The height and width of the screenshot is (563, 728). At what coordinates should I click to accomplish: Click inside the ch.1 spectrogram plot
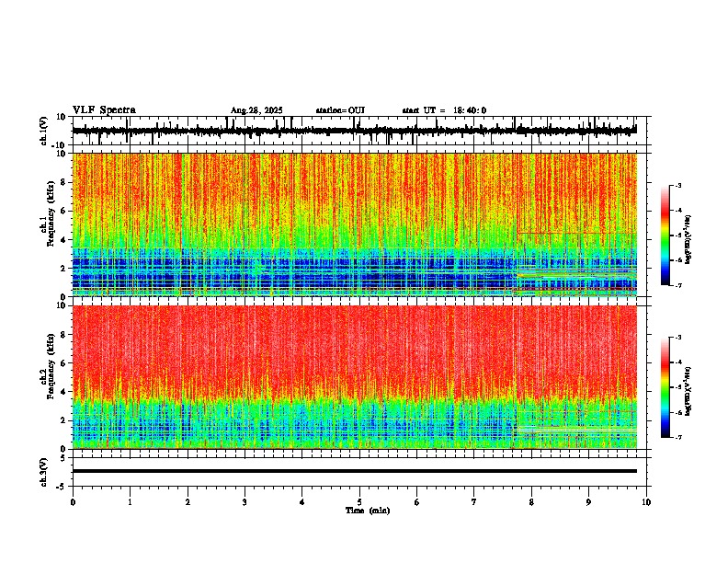(354, 224)
